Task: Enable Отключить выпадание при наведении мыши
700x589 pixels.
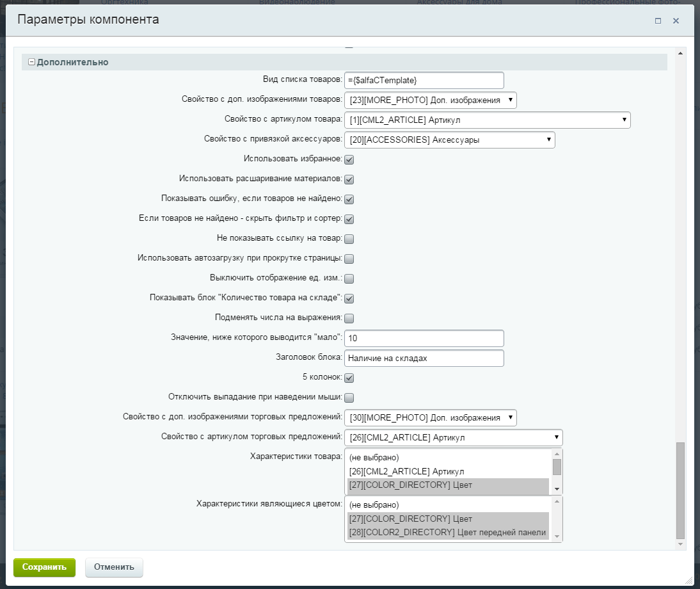Action: coord(349,398)
